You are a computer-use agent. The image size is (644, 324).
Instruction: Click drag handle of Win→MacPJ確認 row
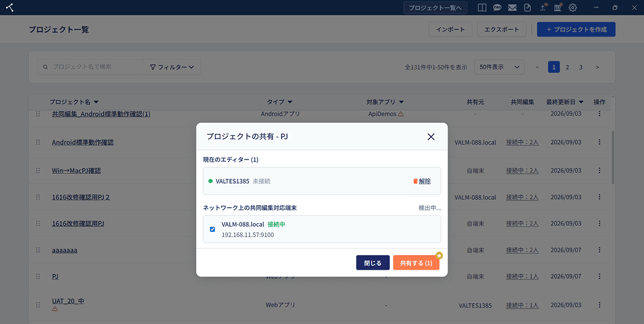38,171
